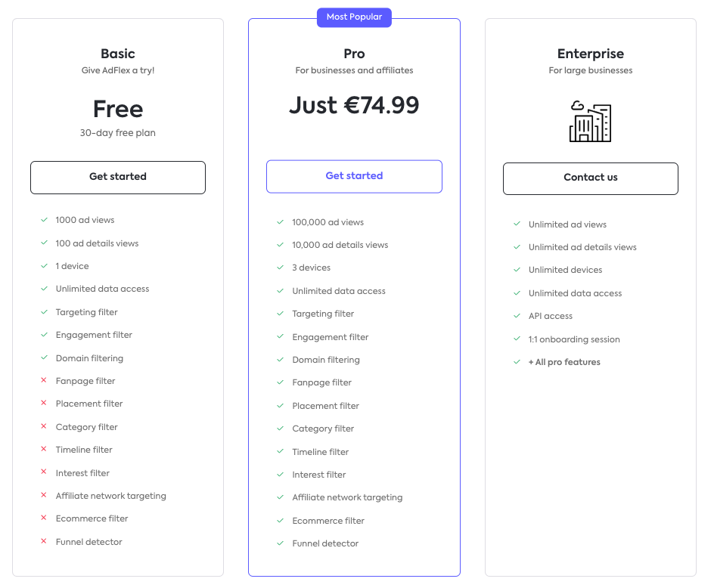Click checkmark next to + All pro features
The width and height of the screenshot is (714, 588).
point(517,362)
